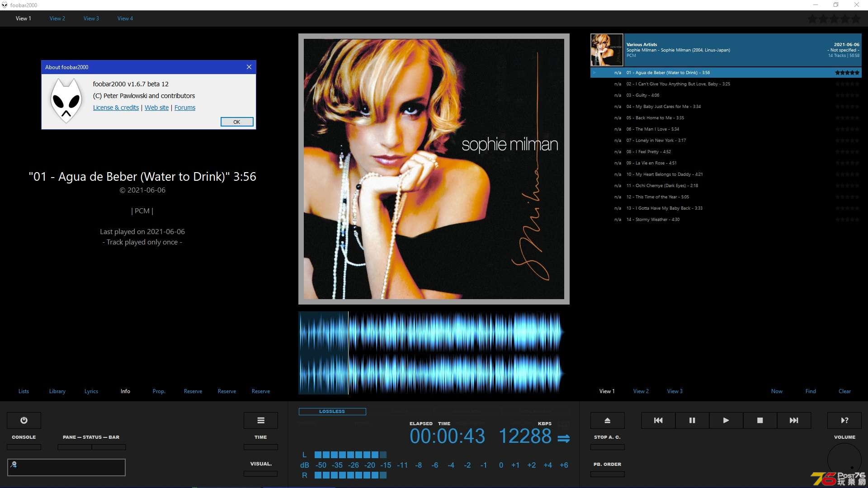868x488 pixels.
Task: Switch playlist panel to View 2
Action: click(x=641, y=391)
